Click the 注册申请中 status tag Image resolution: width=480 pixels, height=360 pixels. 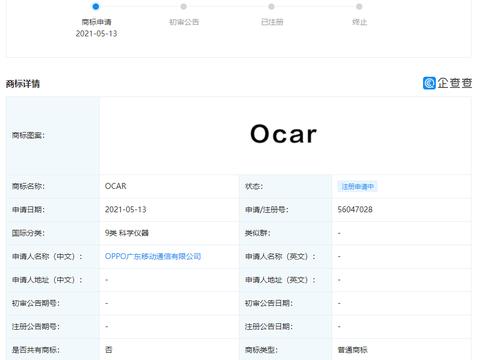(x=357, y=186)
